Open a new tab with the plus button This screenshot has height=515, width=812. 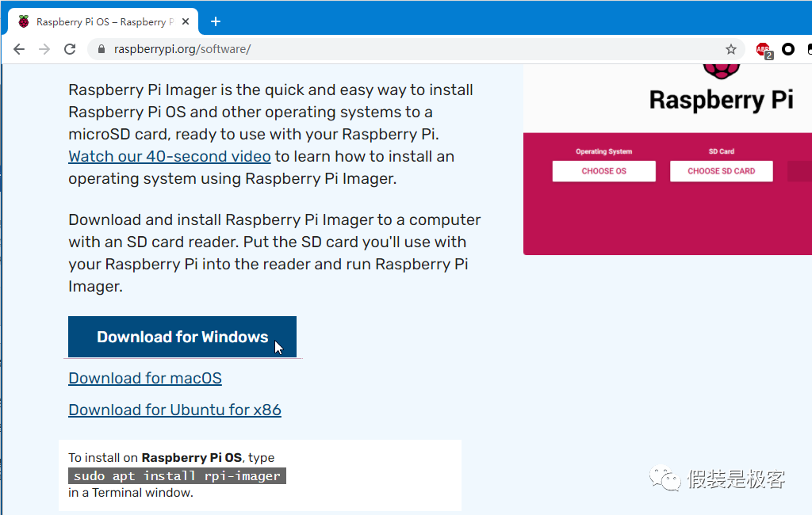[216, 21]
